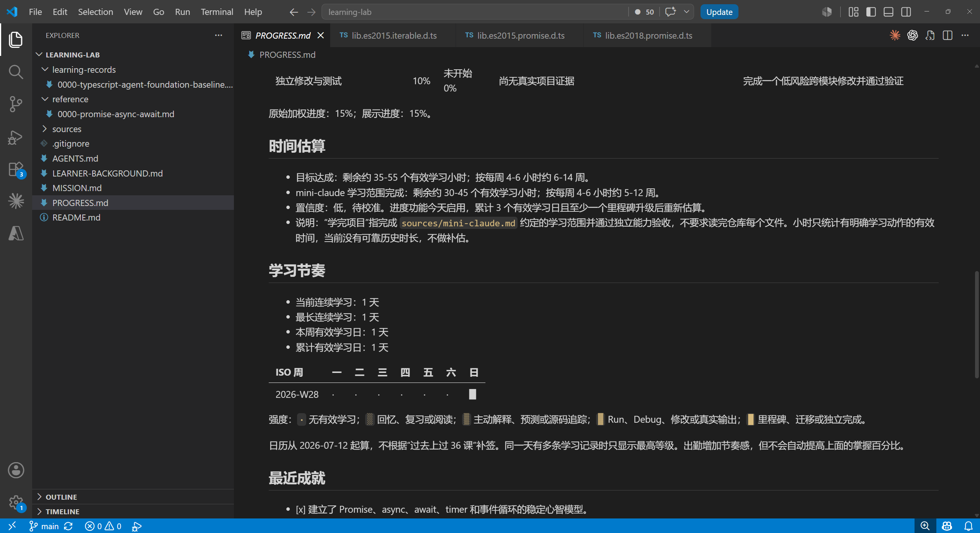Open .gitignore file
Image resolution: width=980 pixels, height=533 pixels.
pos(133,144)
